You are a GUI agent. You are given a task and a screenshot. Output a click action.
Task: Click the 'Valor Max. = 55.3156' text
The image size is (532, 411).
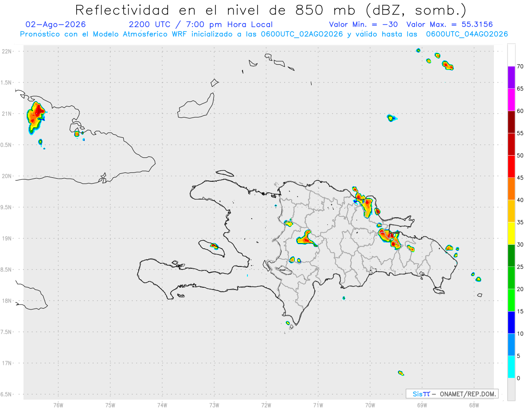coord(450,24)
